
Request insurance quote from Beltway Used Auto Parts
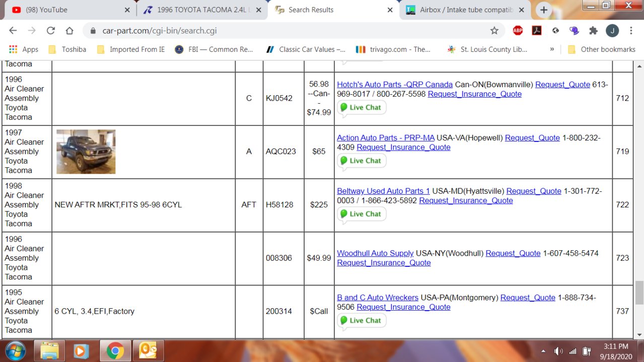tap(466, 201)
